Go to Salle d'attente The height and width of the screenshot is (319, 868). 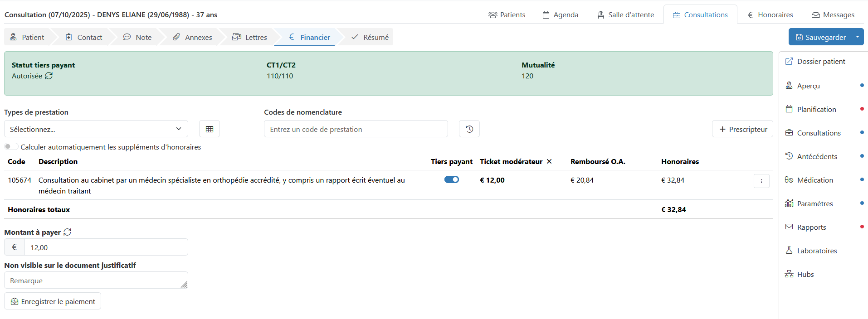(x=626, y=14)
